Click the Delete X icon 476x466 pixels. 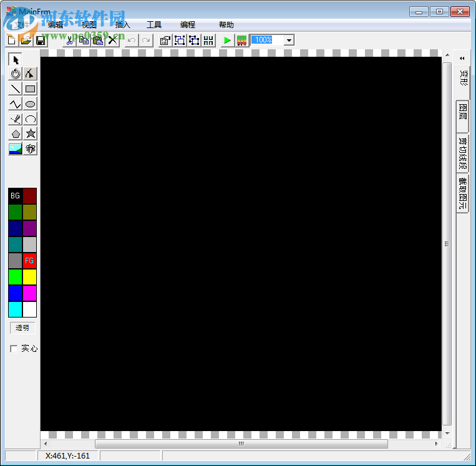[x=113, y=40]
